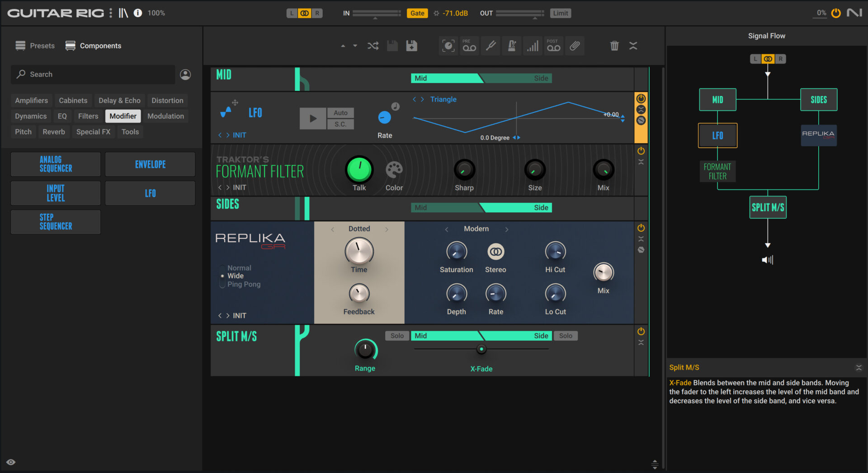Add the Step Sequencer component
Viewport: 868px width, 473px height.
tap(56, 222)
